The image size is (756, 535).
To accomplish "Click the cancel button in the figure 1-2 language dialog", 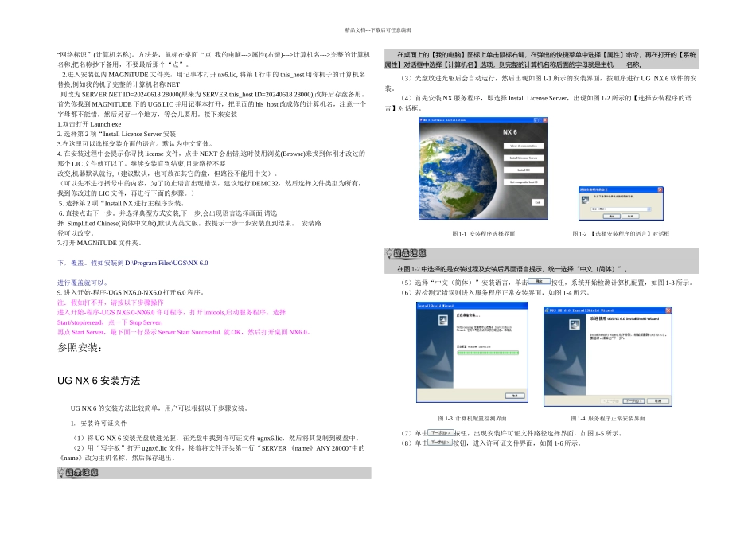I will click(630, 216).
